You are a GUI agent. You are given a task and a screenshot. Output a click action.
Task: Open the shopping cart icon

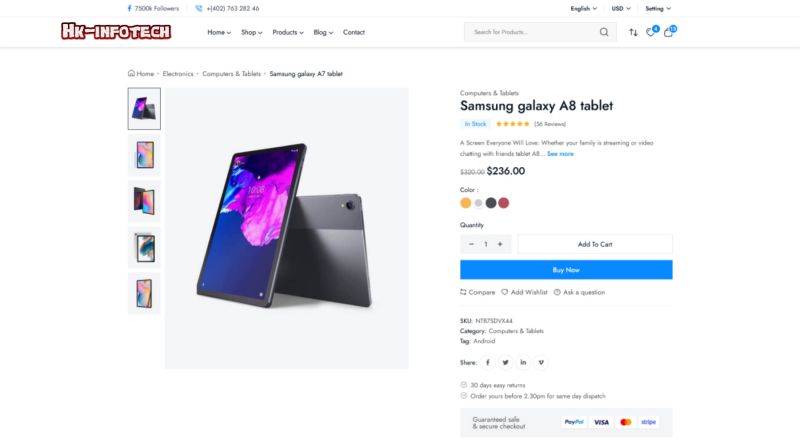point(669,32)
